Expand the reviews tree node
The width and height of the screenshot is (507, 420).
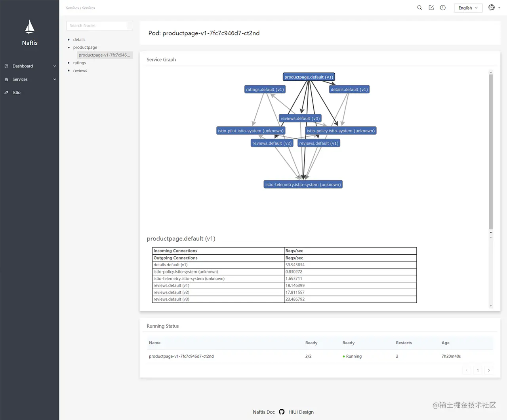tap(69, 71)
